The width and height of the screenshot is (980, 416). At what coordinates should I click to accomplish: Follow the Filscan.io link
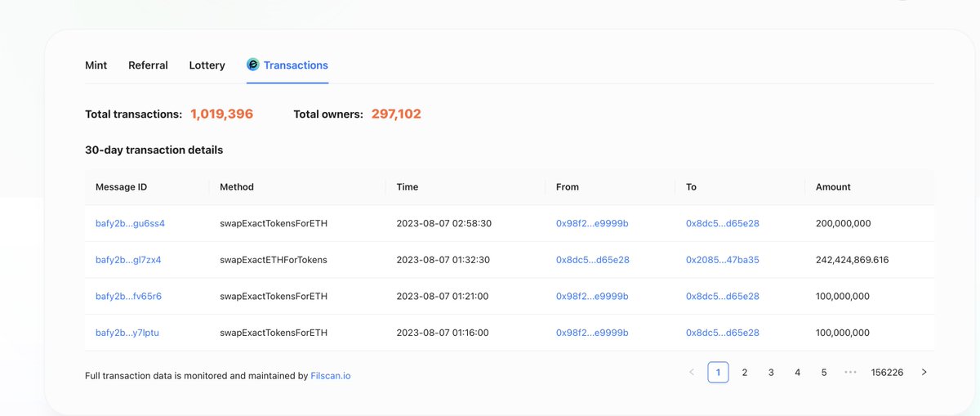[x=331, y=376]
